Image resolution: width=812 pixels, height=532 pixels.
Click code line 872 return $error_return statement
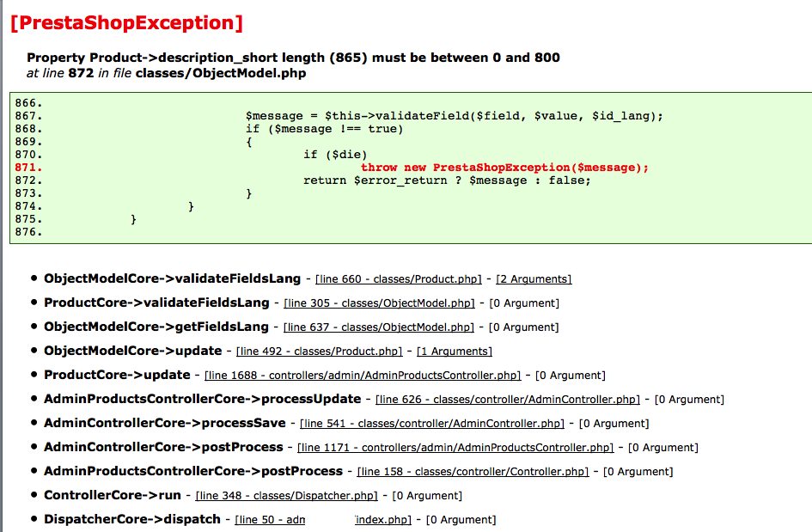tap(447, 180)
